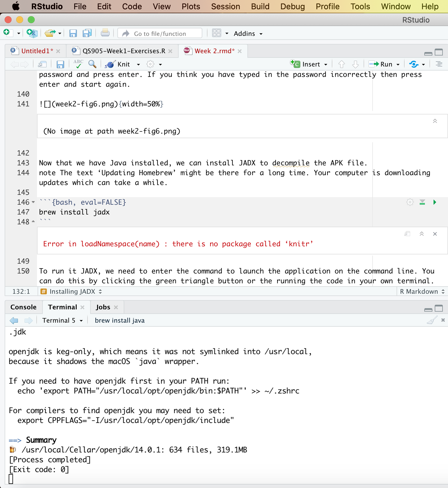The width and height of the screenshot is (448, 488).
Task: Expand the Knit options dropdown arrow
Action: pos(138,64)
